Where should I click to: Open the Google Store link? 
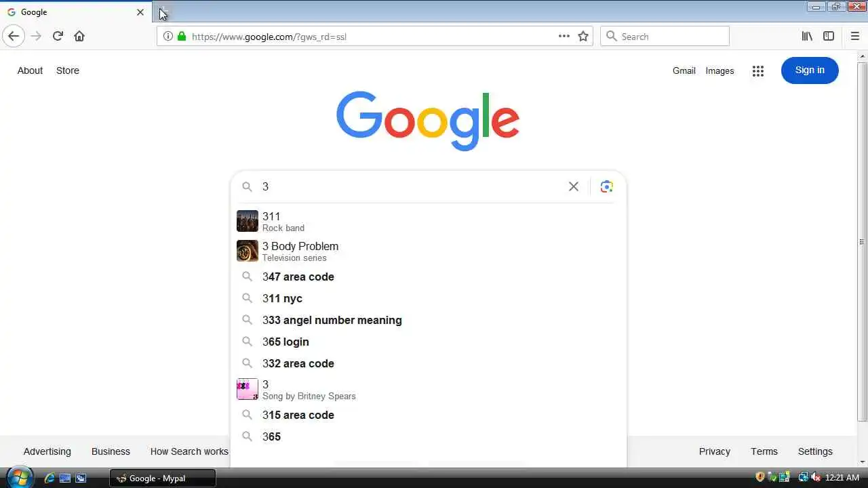(68, 70)
